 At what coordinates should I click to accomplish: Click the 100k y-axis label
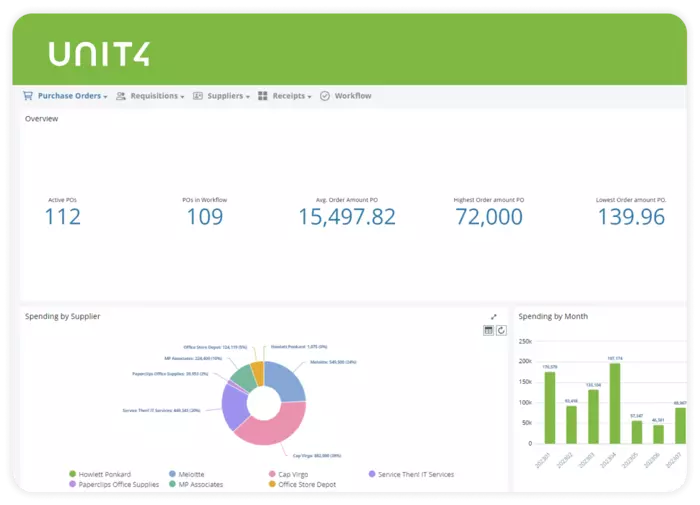pos(525,403)
